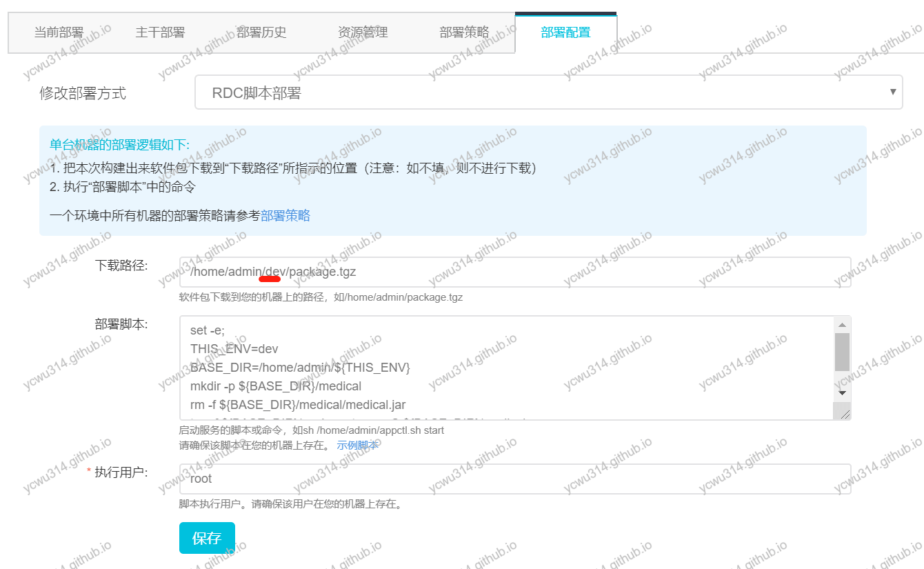
Task: Open the 部署历史 tab
Action: [x=261, y=32]
